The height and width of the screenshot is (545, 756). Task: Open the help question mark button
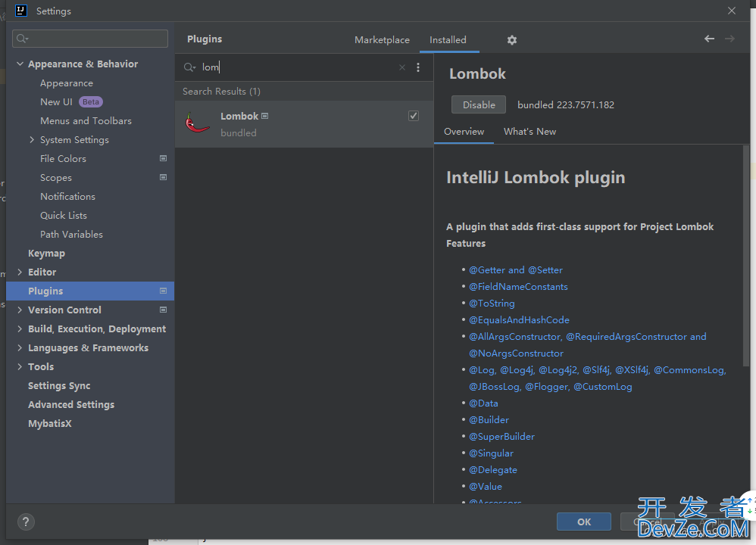[26, 522]
